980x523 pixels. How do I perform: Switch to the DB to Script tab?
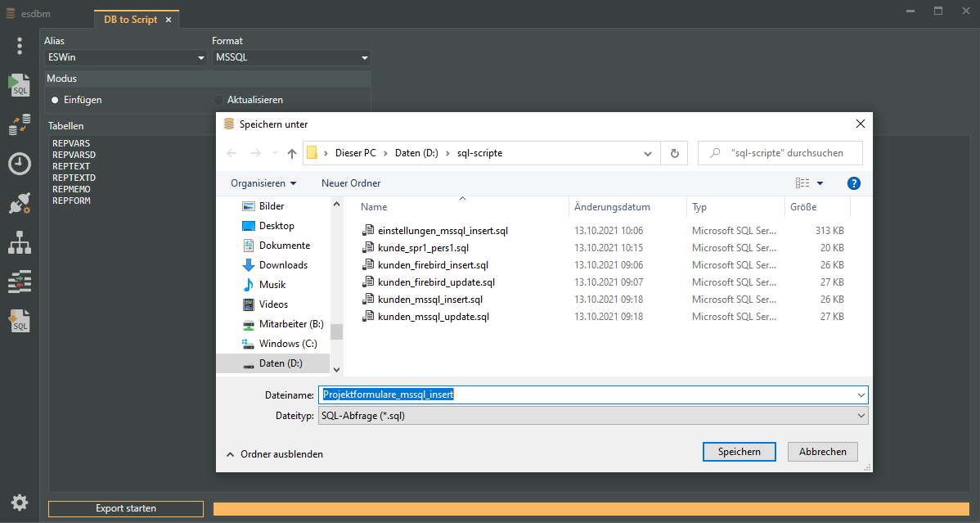131,20
